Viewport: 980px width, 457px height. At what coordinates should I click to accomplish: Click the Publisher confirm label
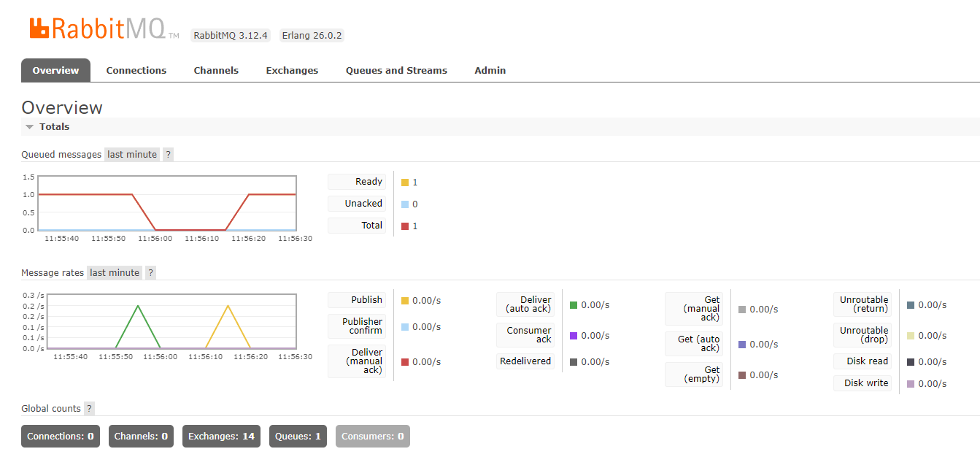(x=357, y=326)
